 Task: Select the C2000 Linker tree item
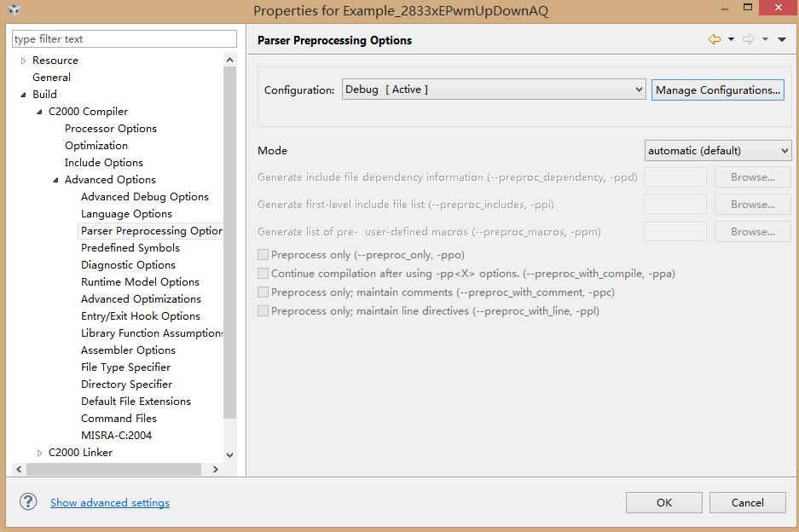[x=80, y=453]
